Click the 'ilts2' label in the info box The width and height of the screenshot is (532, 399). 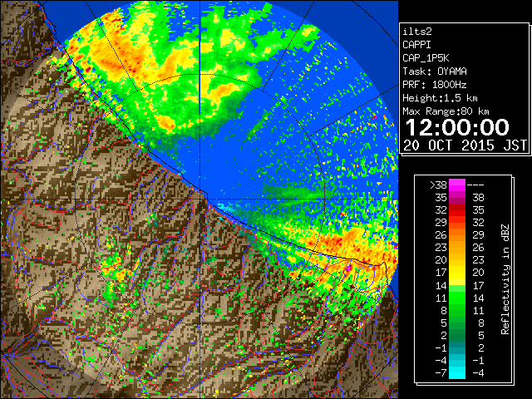[x=417, y=32]
